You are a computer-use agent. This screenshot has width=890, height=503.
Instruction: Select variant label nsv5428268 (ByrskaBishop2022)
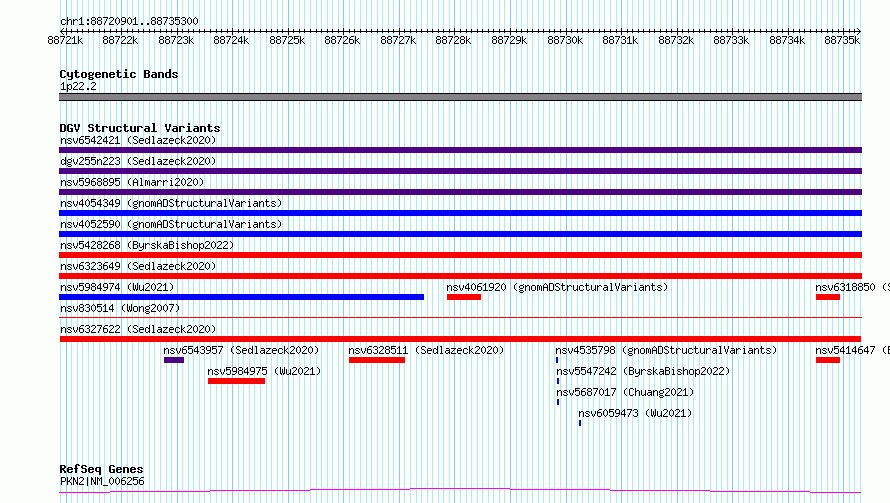pos(147,245)
